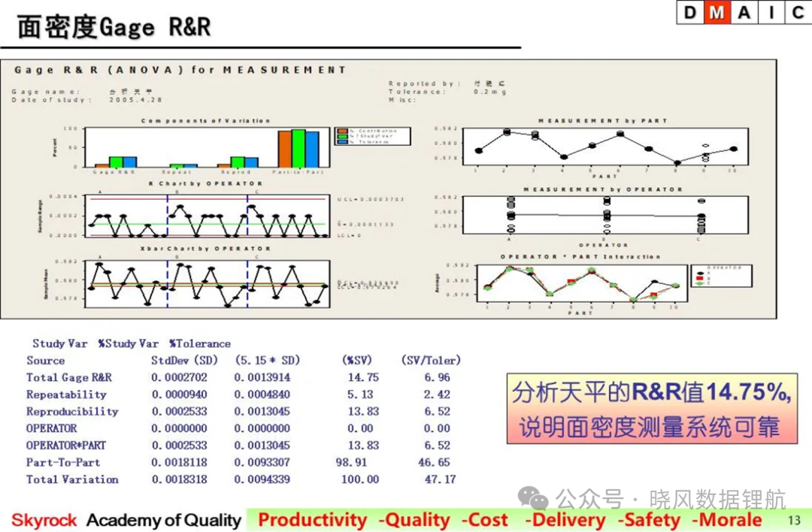Click the OPERATOR row label in table
The width and height of the screenshot is (812, 532).
(x=51, y=428)
